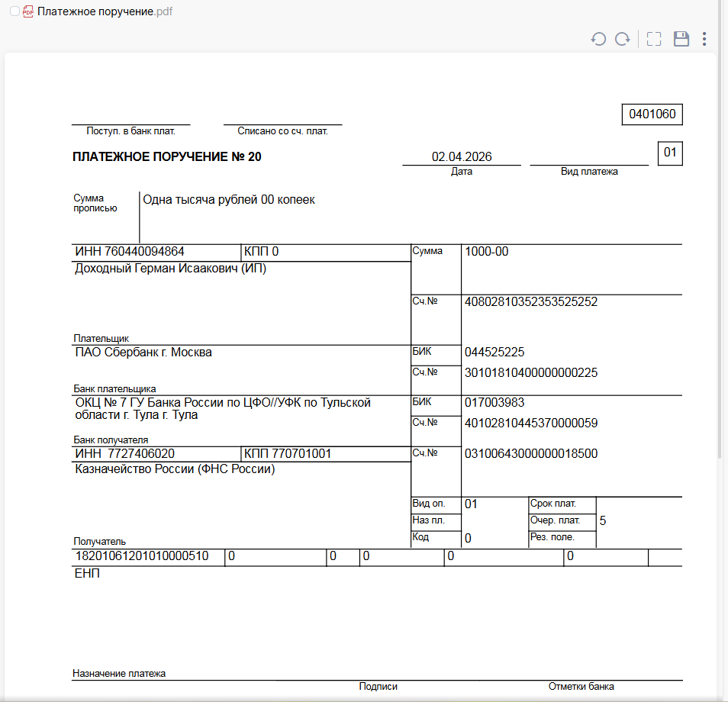Click the payer bank BIK 044525225
This screenshot has width=728, height=702.
click(x=494, y=353)
